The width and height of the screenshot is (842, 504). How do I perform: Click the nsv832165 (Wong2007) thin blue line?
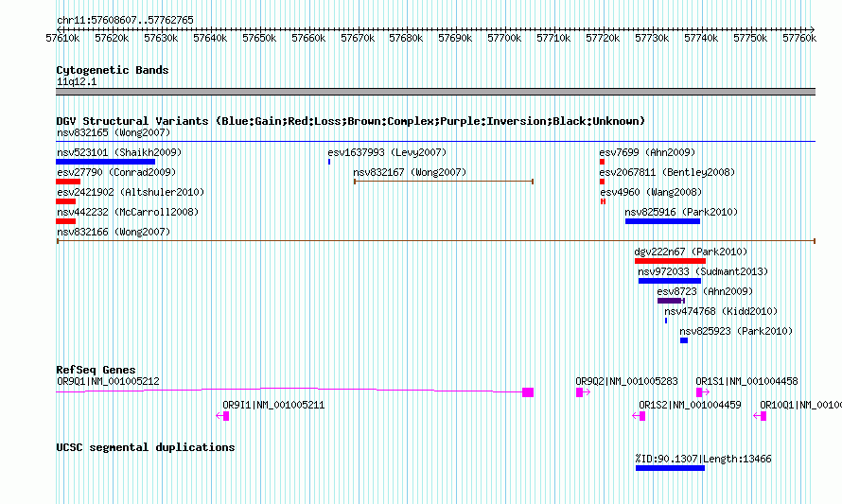tap(435, 142)
